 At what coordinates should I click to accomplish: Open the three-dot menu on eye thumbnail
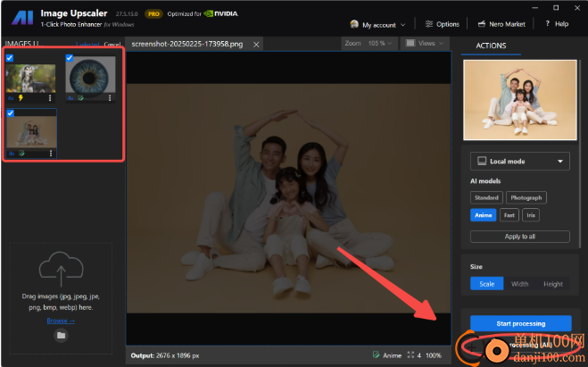click(110, 98)
